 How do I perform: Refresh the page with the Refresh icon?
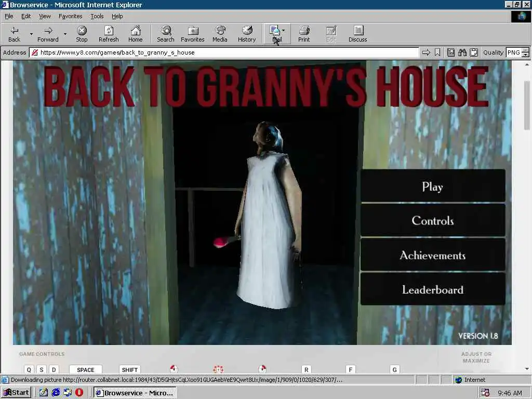[x=109, y=31]
